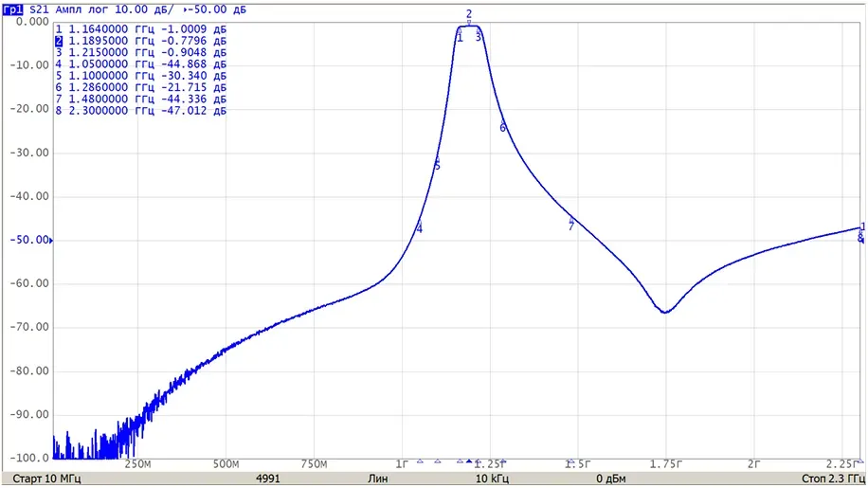868x488 pixels.
Task: Click the 250М frequency axis label
Action: click(x=137, y=464)
